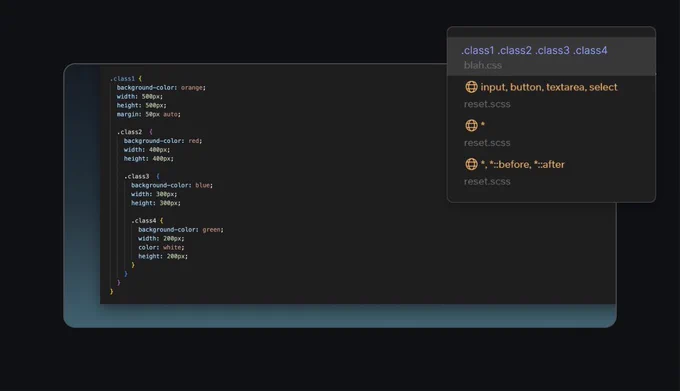Click the .class3 selector in editor

[x=137, y=176]
